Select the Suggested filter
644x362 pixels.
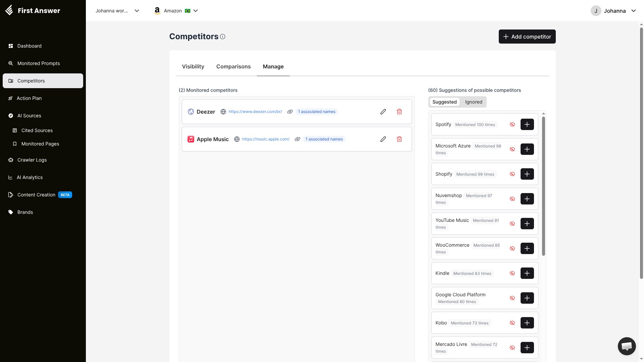tap(444, 102)
